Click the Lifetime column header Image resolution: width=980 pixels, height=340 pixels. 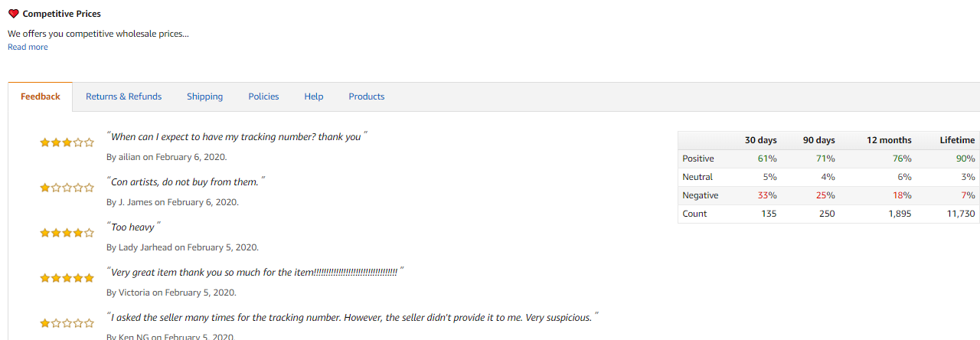click(957, 140)
